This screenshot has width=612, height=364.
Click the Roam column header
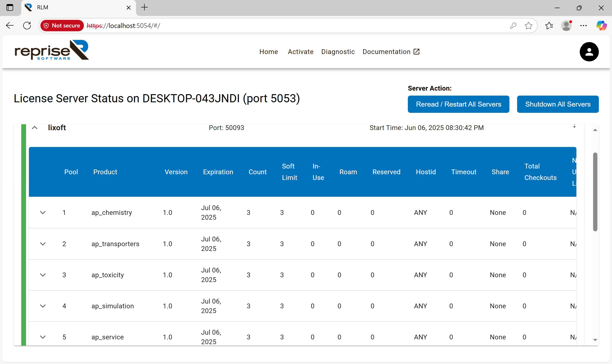[x=348, y=172]
